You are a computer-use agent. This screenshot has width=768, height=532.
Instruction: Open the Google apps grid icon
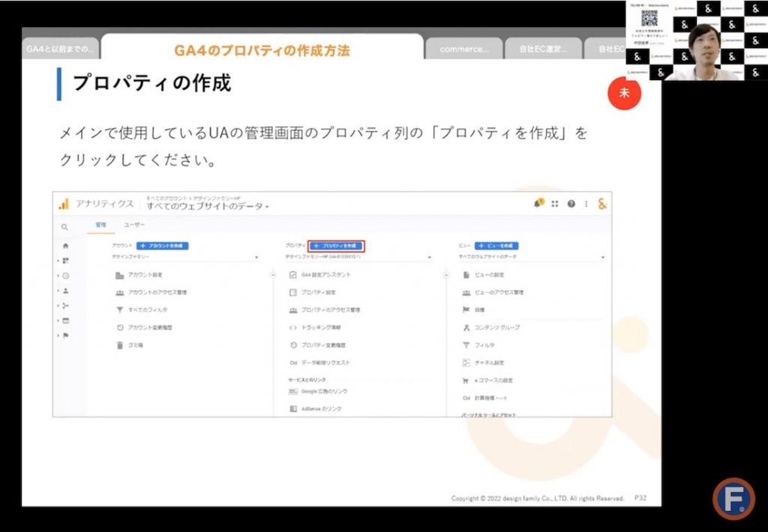[x=554, y=204]
